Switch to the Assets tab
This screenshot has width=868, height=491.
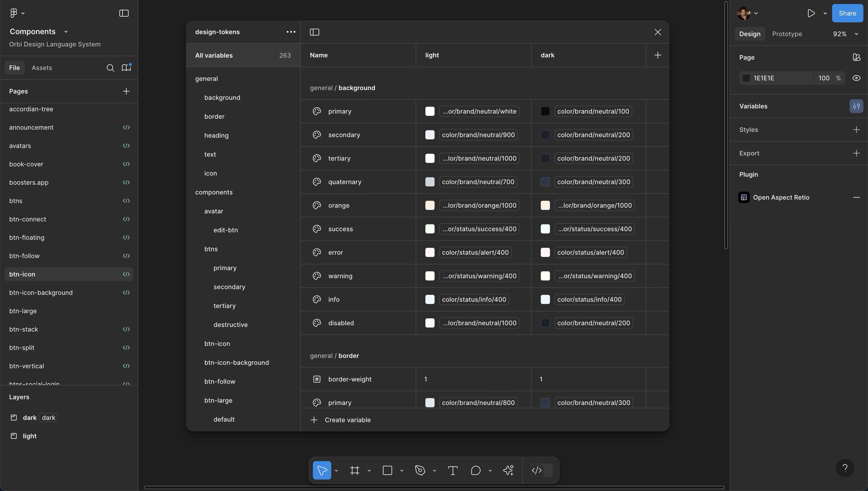coord(42,68)
